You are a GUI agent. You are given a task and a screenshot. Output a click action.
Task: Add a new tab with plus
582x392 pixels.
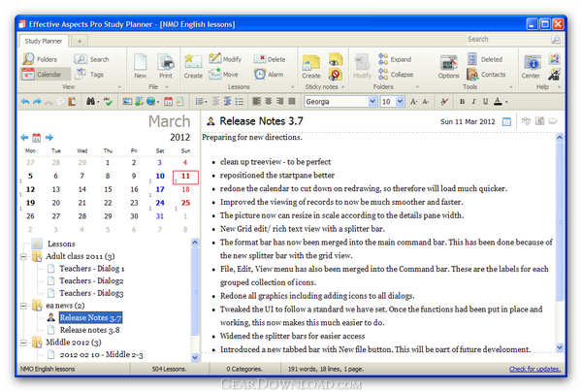tap(80, 41)
